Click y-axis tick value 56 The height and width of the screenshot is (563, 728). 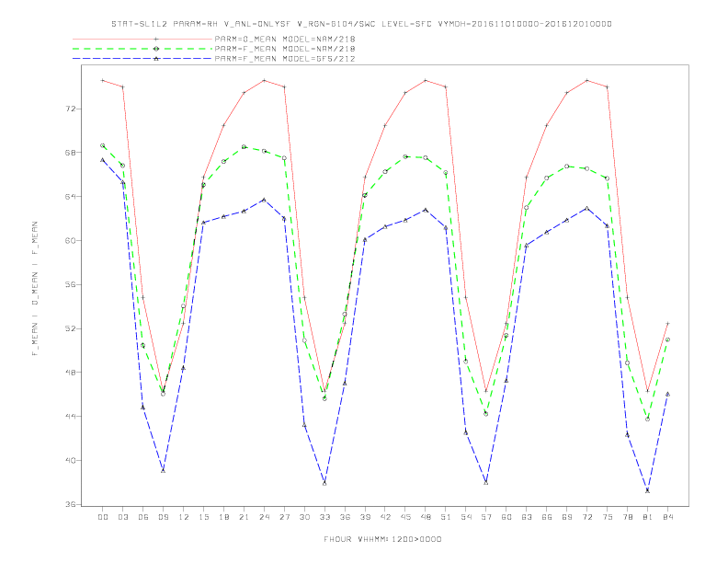[x=70, y=284]
